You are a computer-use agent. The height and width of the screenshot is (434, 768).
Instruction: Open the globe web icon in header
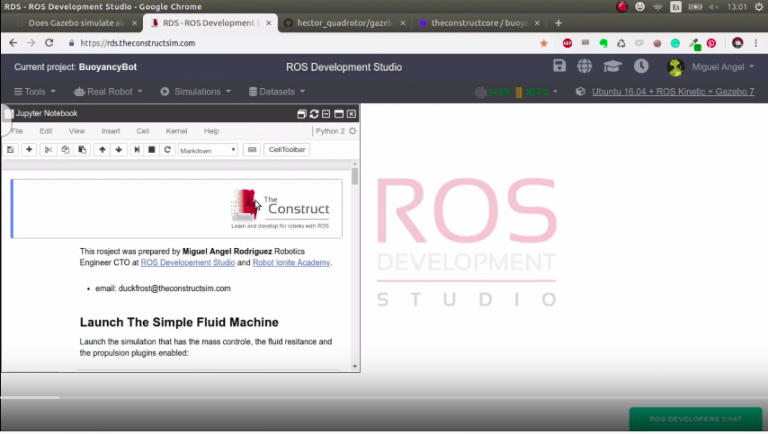pos(584,66)
